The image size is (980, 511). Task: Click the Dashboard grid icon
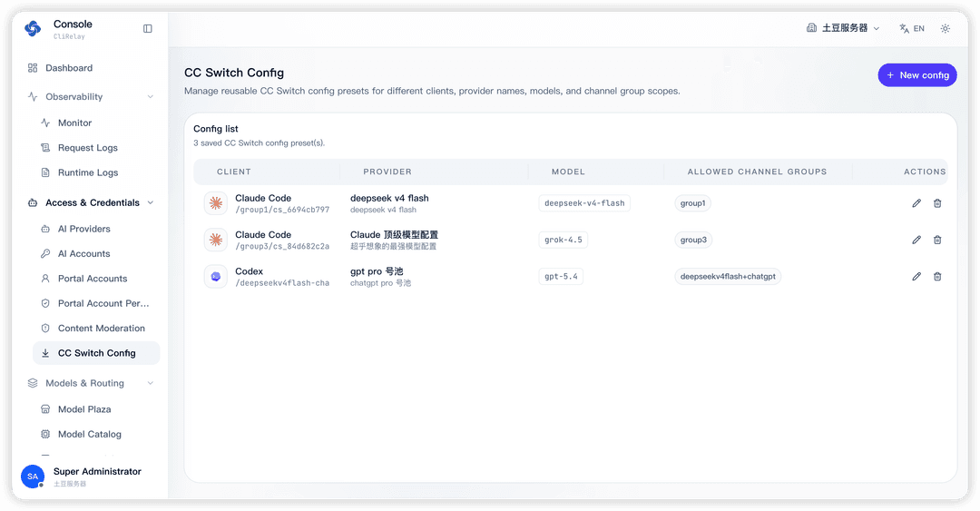(33, 67)
